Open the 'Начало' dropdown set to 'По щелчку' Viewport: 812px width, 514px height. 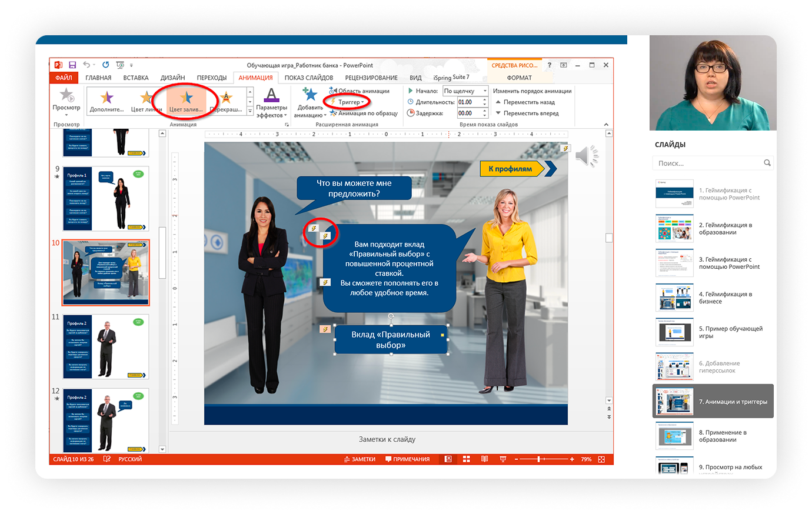465,91
